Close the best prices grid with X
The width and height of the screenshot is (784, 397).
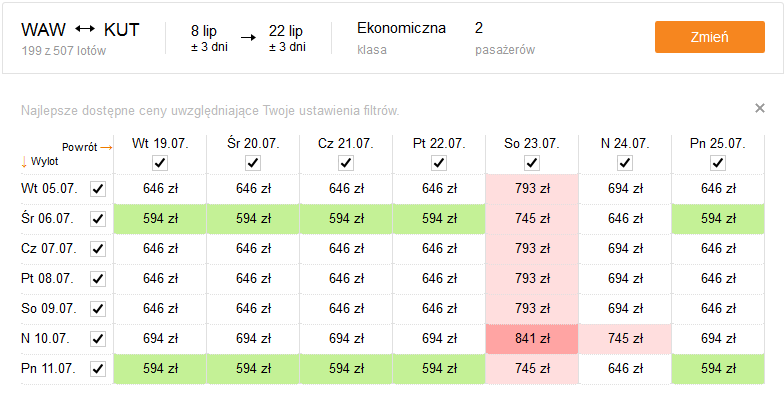tap(760, 108)
